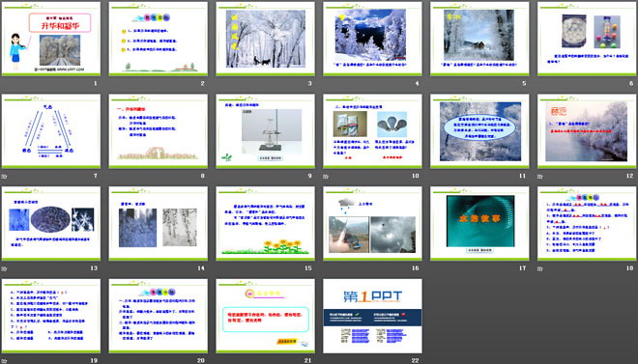Screen dimensions: 638x364
Task: Select slide 22 with 第1PPT logo
Action: [373, 316]
